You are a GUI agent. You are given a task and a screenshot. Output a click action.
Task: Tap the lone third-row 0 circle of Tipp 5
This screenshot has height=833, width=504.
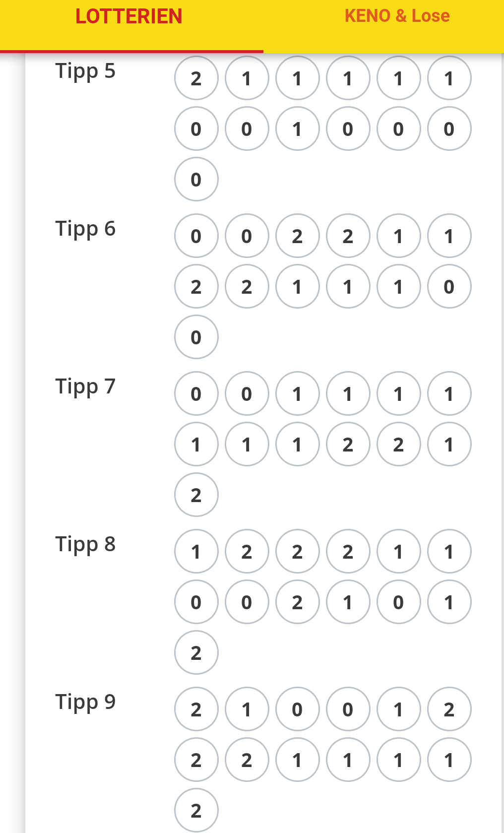196,180
